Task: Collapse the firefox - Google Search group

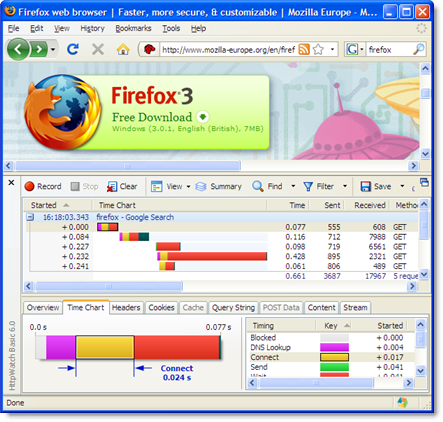Action: [30, 217]
